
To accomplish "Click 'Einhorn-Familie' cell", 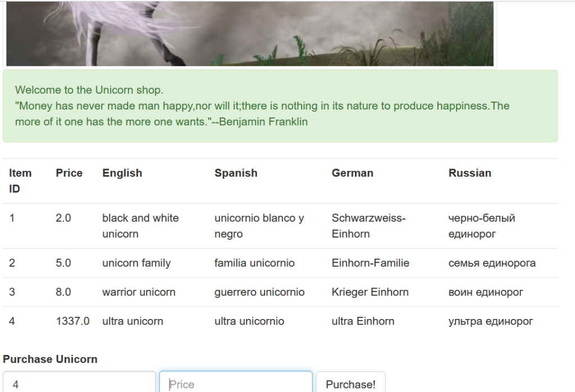I will click(x=371, y=263).
